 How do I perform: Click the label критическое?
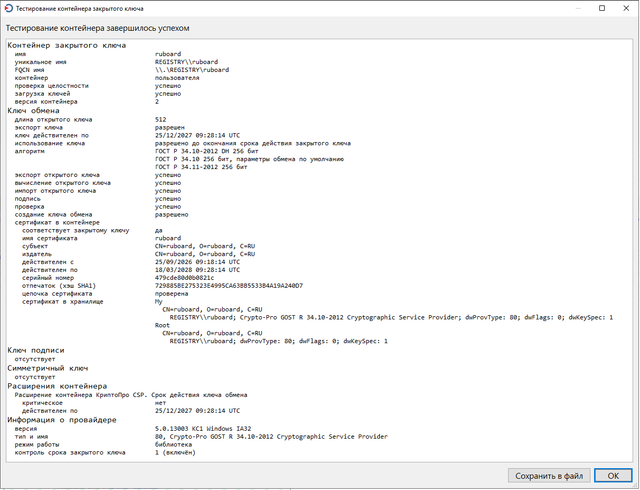[42, 403]
